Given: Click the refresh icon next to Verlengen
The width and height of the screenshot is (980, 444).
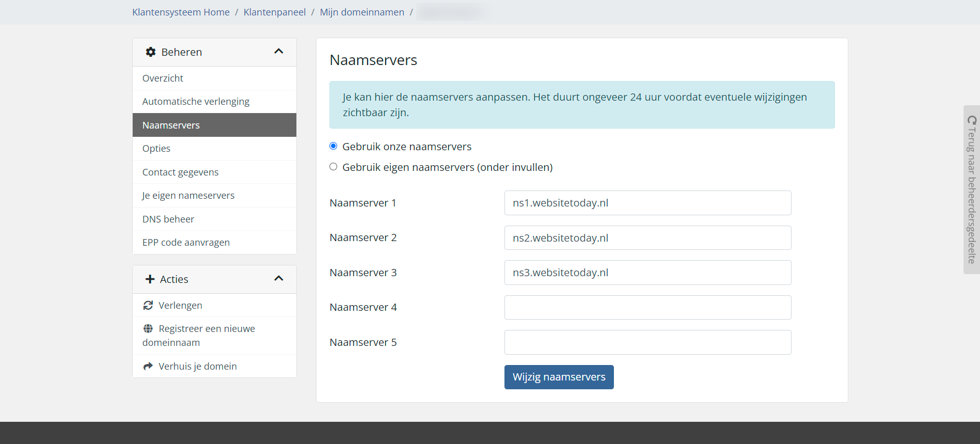Looking at the screenshot, I should click(148, 306).
